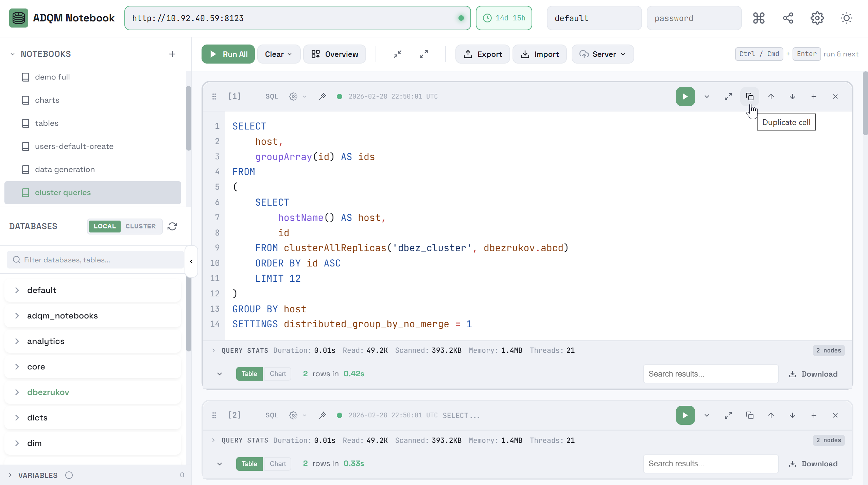The width and height of the screenshot is (868, 485).
Task: Open keyboard shortcuts command icon
Action: 759,18
